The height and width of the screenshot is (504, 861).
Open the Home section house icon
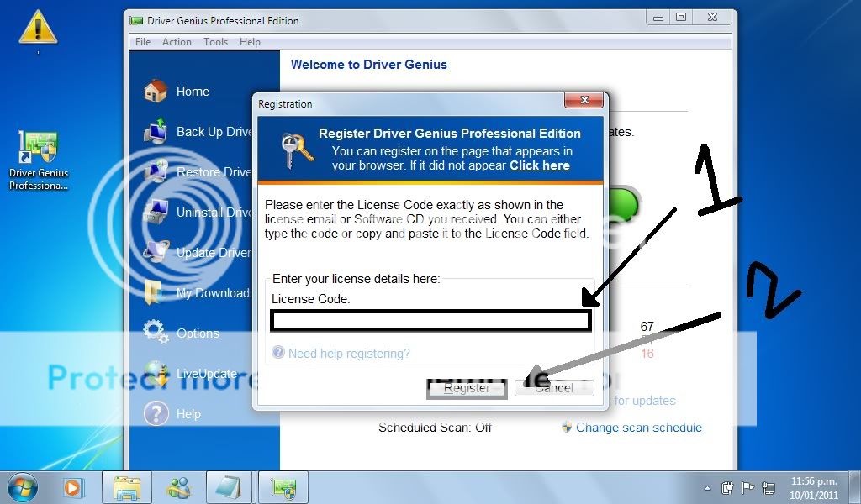point(156,91)
